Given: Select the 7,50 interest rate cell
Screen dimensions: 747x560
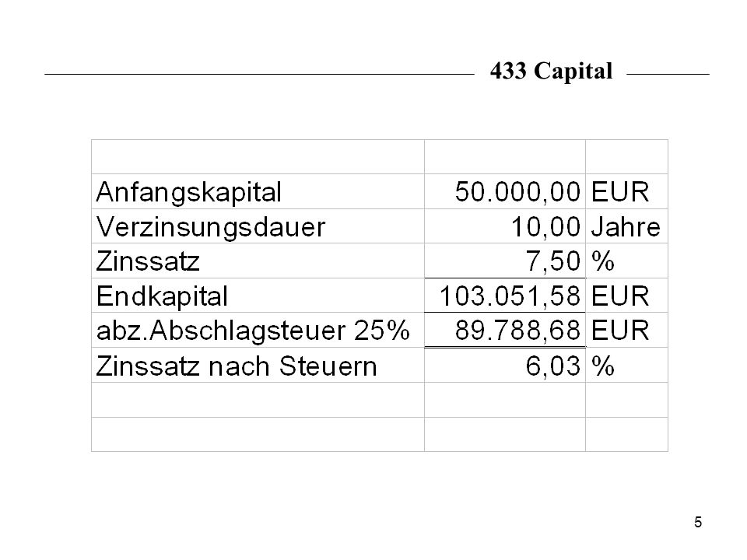Looking at the screenshot, I should point(504,261).
